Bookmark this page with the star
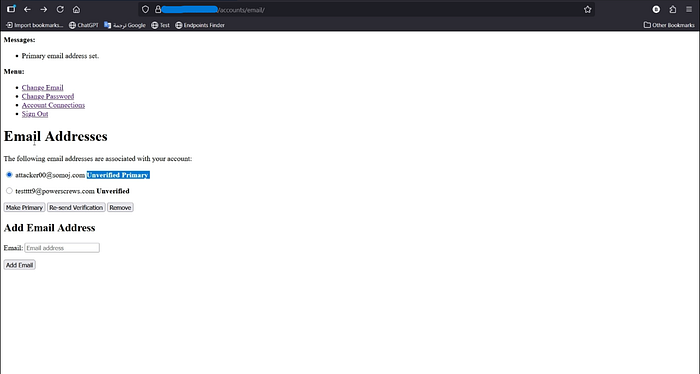This screenshot has width=700, height=374. [588, 9]
